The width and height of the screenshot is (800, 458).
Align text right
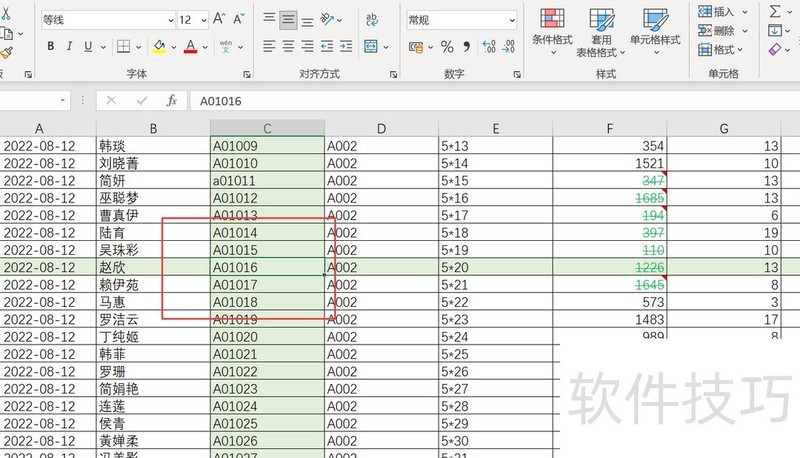(307, 46)
